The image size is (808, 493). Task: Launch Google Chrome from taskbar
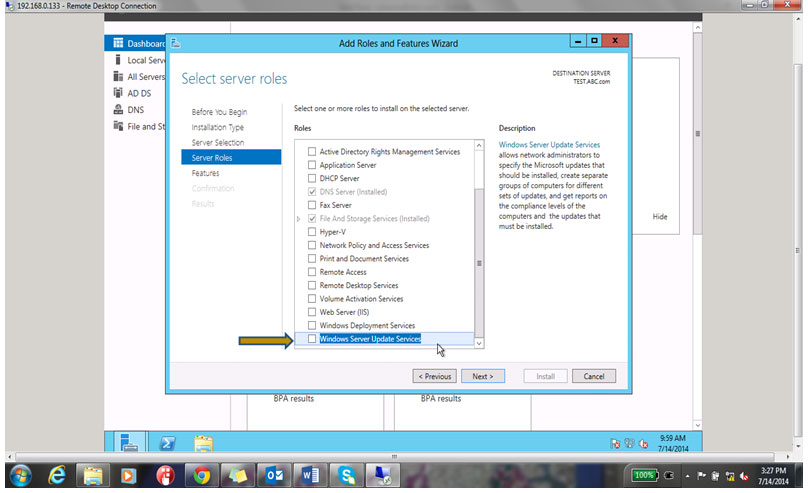pyautogui.click(x=201, y=475)
